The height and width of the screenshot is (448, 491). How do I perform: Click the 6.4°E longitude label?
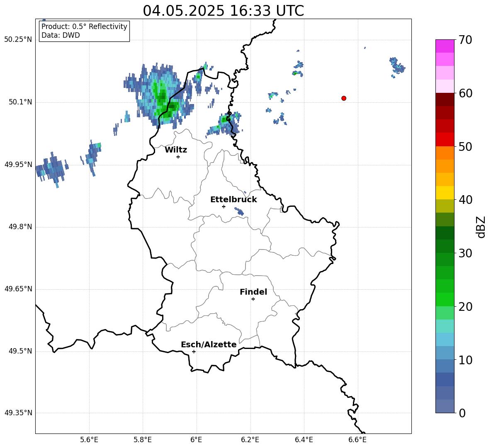pyautogui.click(x=304, y=440)
